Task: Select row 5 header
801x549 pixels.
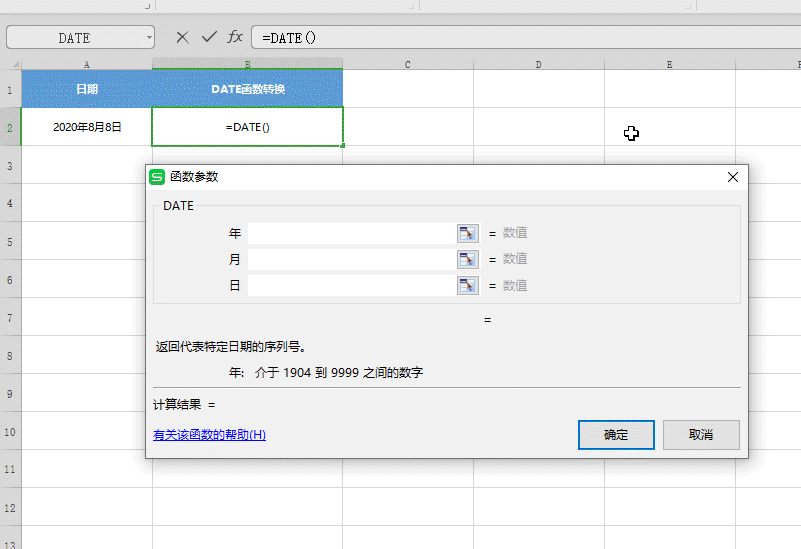Action: point(10,242)
